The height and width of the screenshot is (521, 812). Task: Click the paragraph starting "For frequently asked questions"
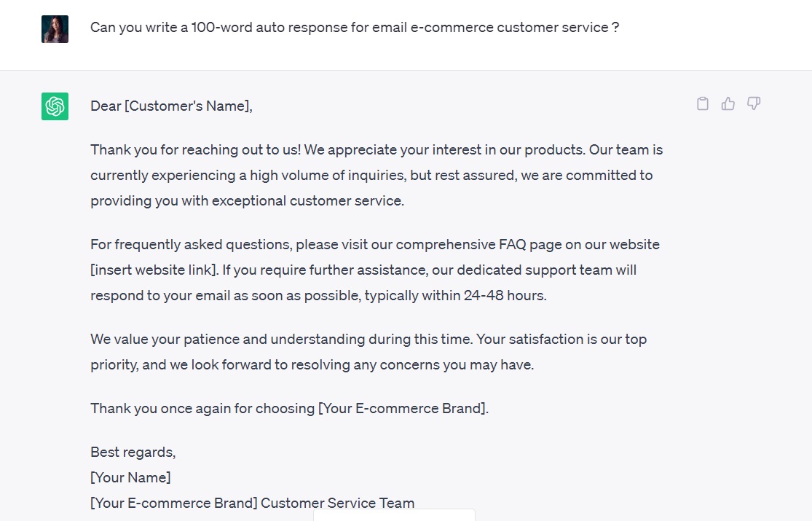[x=375, y=270]
